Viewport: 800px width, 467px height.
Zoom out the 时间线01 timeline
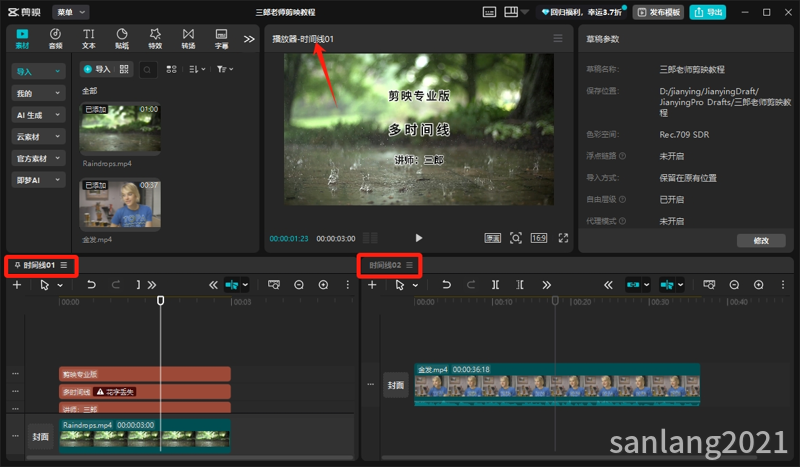[x=299, y=285]
